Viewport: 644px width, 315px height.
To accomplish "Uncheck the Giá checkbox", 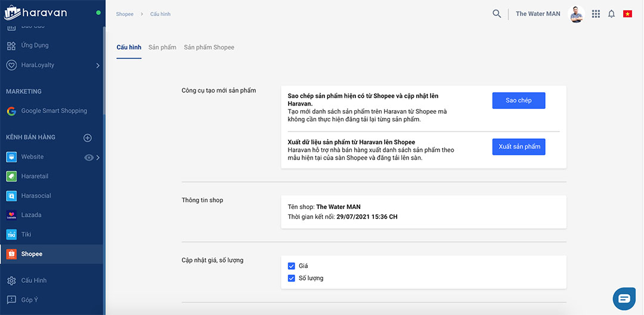I will point(292,266).
